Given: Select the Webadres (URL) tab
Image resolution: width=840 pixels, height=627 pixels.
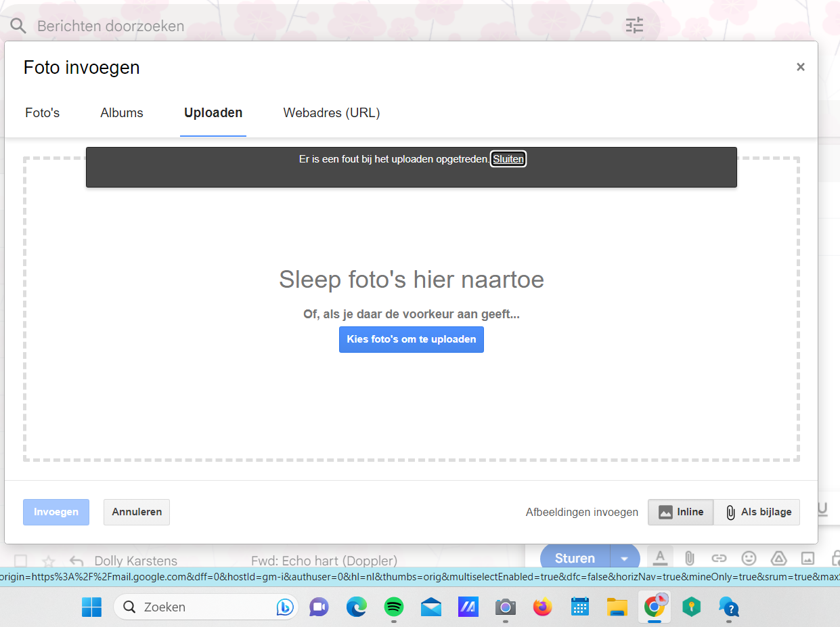Looking at the screenshot, I should coord(332,113).
